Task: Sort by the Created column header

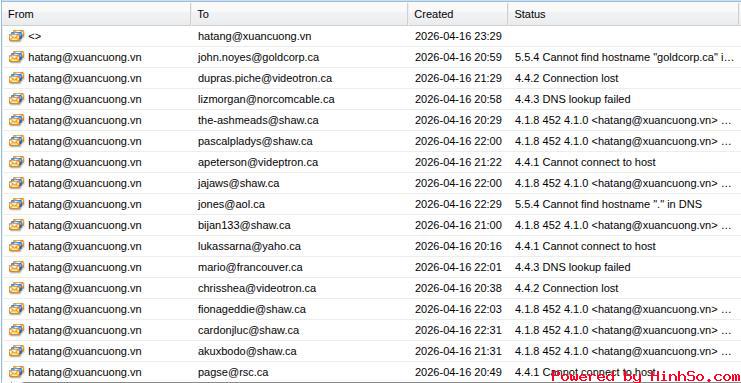Action: 457,14
